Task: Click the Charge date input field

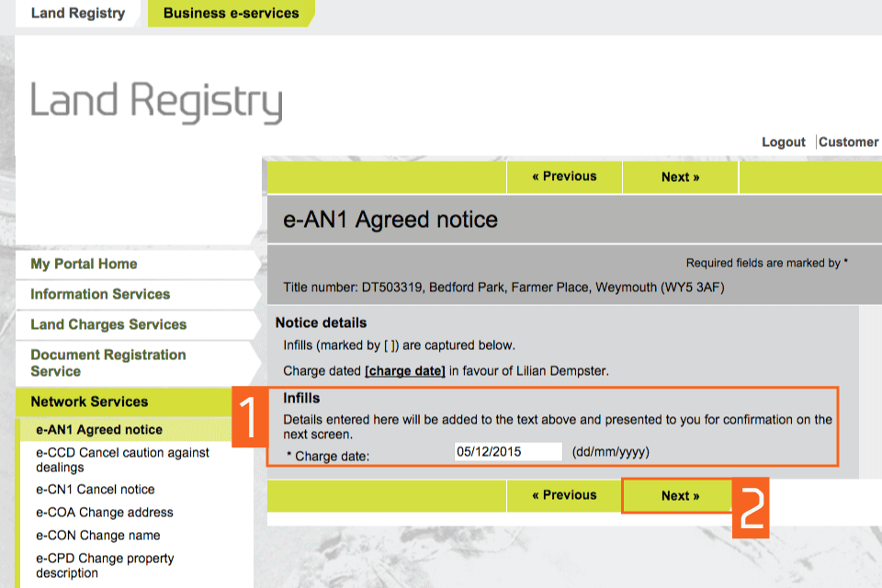Action: tap(508, 451)
